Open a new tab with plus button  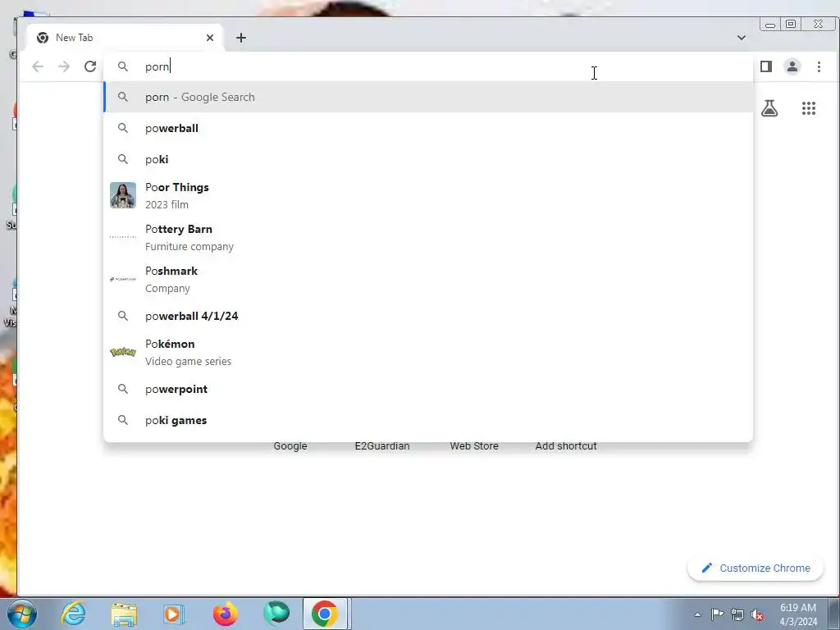tap(241, 38)
